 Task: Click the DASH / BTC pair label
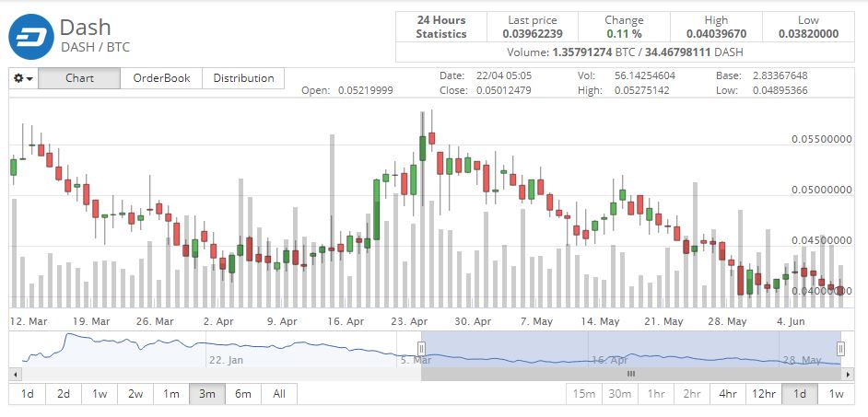95,47
